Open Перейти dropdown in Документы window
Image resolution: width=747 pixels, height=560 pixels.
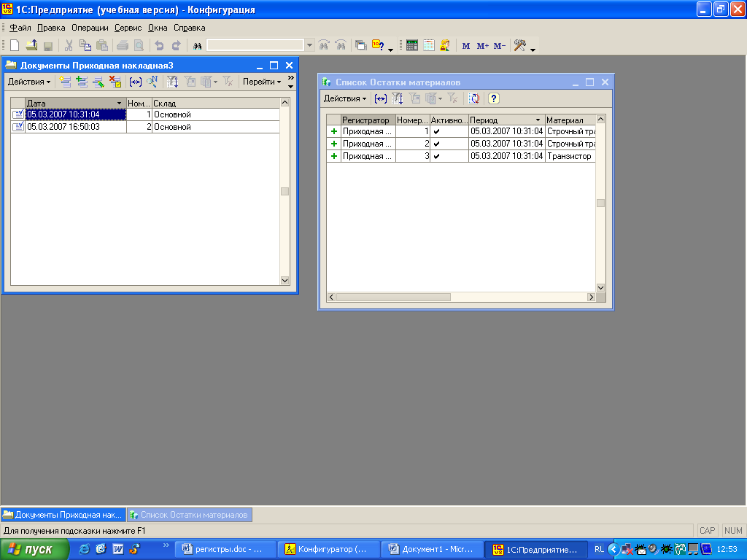[262, 82]
